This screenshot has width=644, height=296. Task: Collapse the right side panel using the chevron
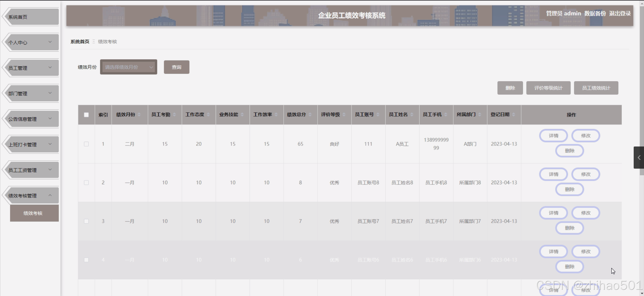pos(639,158)
